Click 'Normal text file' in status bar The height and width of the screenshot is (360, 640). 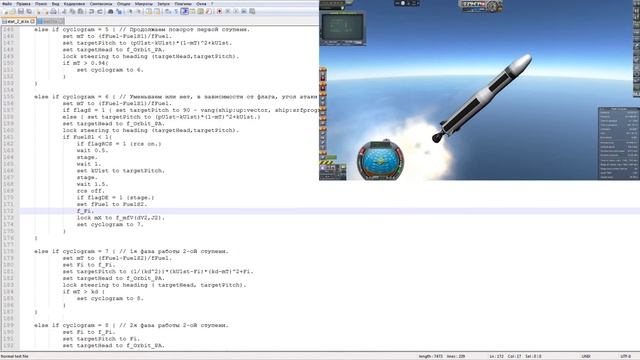15,356
